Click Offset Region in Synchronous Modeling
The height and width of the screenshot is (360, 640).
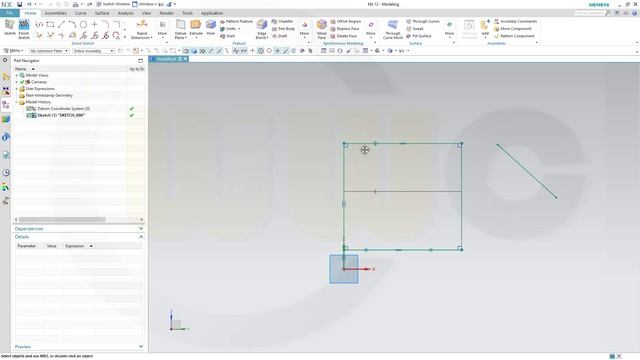pos(346,21)
